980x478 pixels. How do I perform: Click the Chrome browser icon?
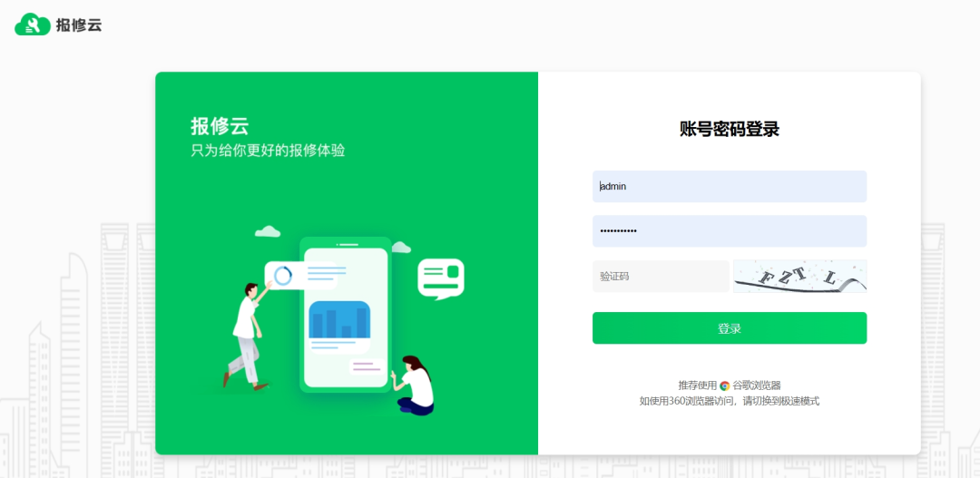724,385
